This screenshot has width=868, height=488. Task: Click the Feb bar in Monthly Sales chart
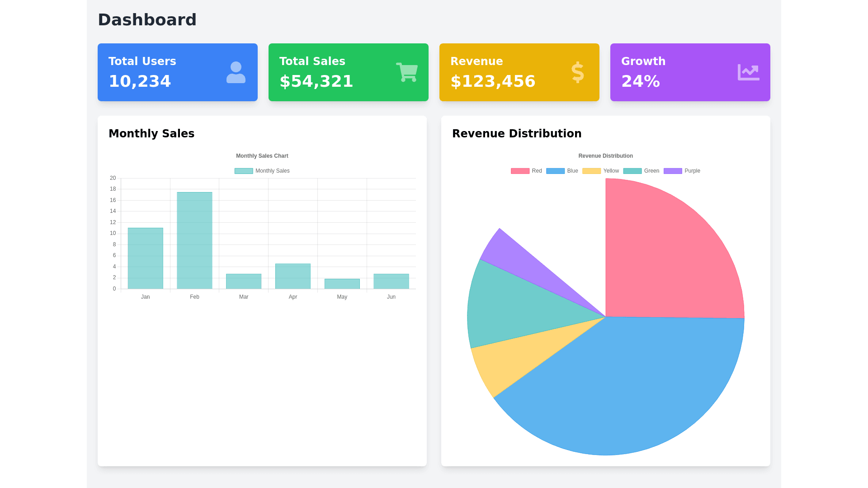coord(194,240)
